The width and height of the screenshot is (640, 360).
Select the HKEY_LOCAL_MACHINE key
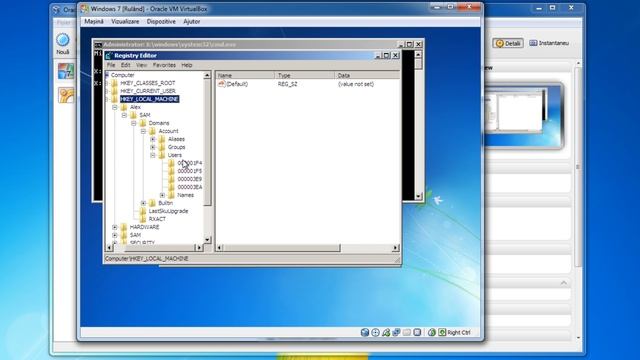click(149, 99)
